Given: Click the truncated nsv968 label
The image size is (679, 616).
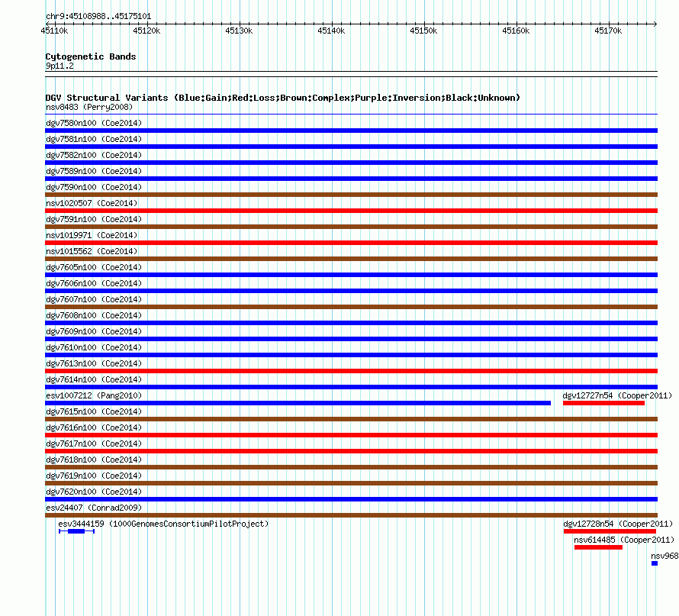Looking at the screenshot, I should (x=665, y=556).
